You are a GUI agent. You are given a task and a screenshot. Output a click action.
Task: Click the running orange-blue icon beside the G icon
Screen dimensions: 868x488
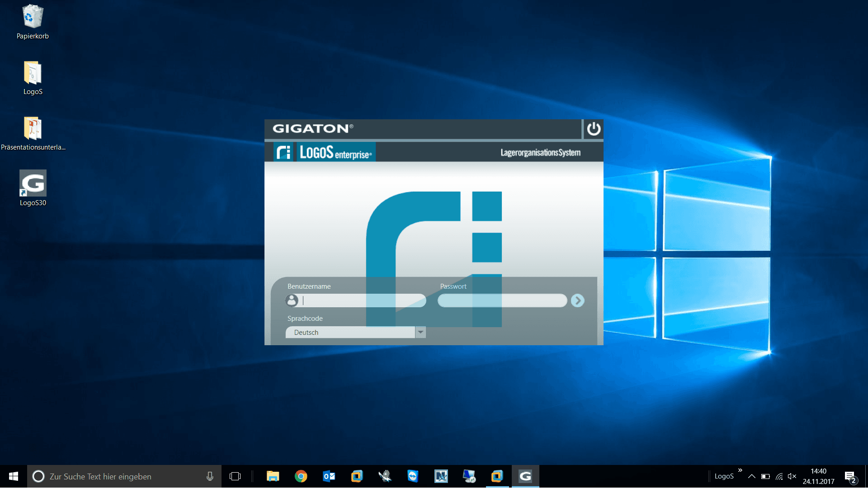(x=497, y=476)
